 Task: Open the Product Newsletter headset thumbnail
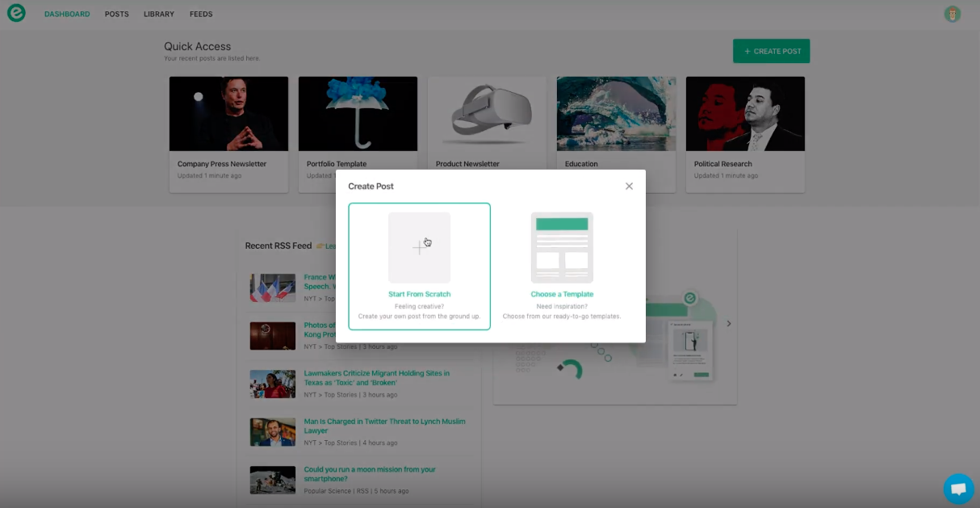click(x=487, y=114)
